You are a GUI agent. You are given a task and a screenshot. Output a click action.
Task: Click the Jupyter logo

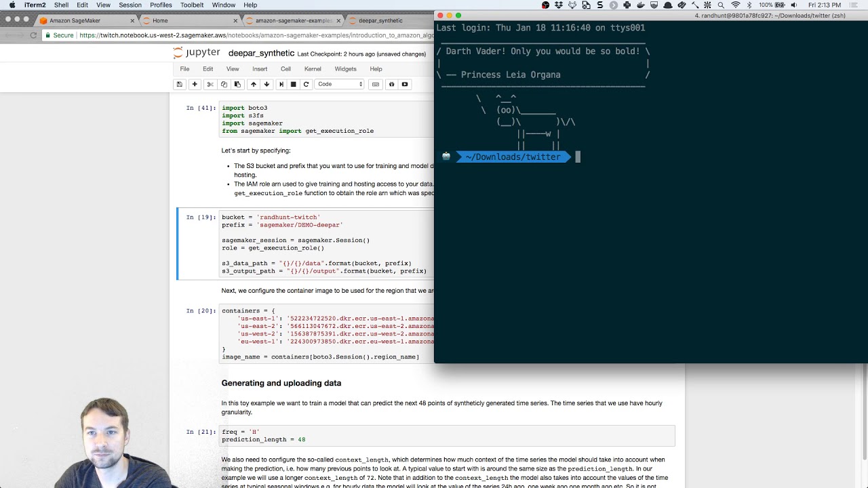pyautogui.click(x=197, y=53)
